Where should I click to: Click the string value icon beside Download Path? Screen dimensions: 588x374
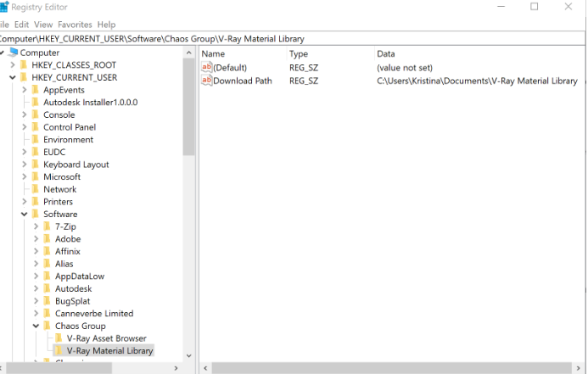coord(206,81)
